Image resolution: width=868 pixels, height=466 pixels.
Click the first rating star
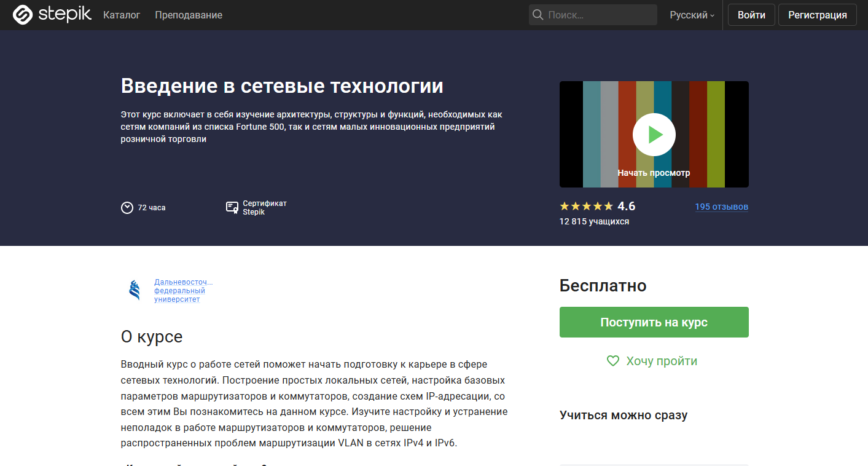(563, 206)
